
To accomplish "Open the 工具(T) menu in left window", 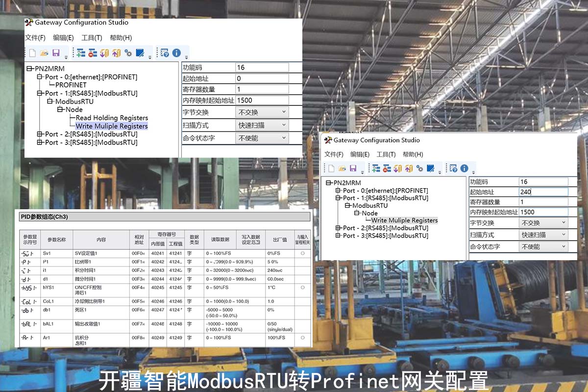I will [x=92, y=38].
